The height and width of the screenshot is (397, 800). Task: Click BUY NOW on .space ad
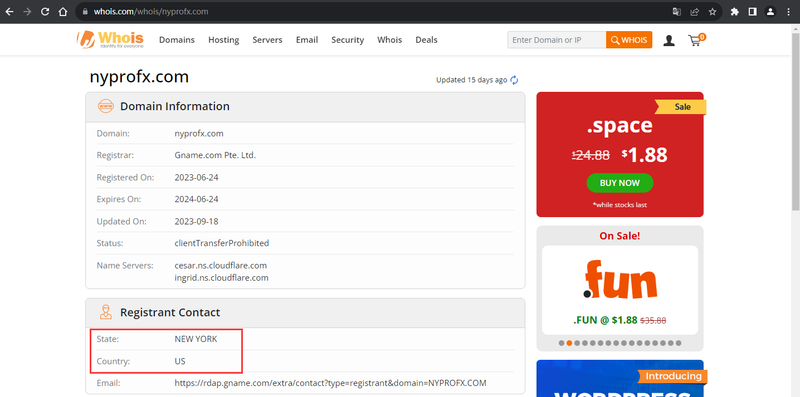[620, 183]
